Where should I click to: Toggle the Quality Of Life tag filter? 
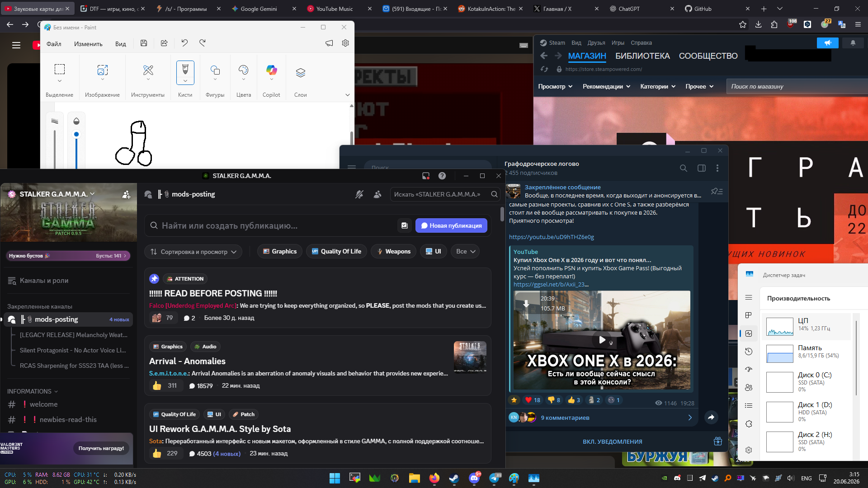pyautogui.click(x=336, y=252)
